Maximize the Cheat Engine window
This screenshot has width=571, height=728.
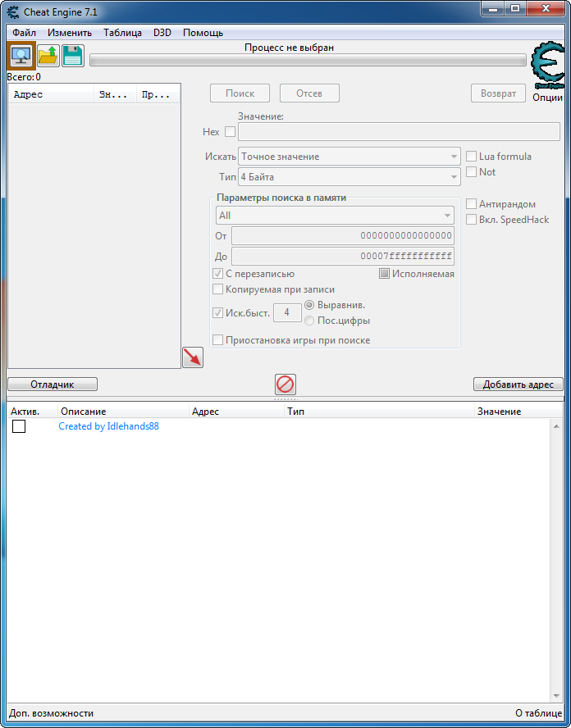(x=514, y=9)
